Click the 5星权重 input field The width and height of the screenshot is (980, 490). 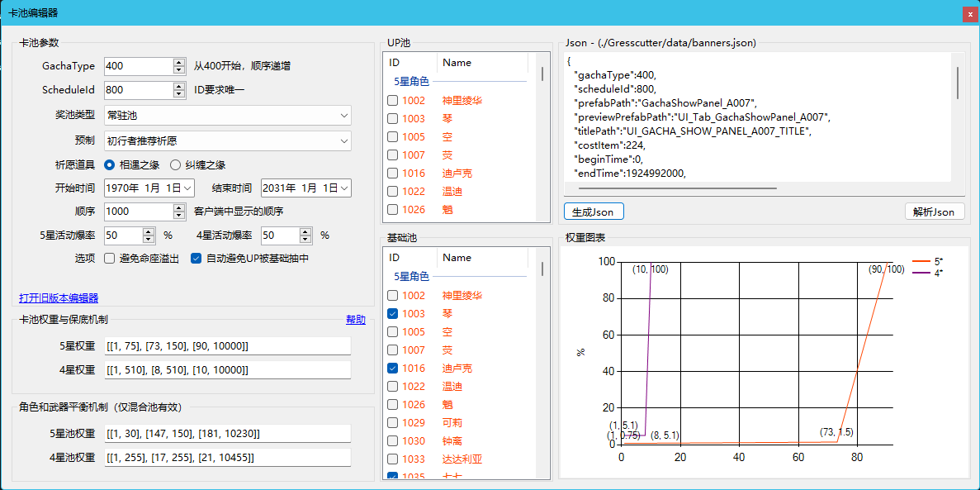click(x=228, y=345)
